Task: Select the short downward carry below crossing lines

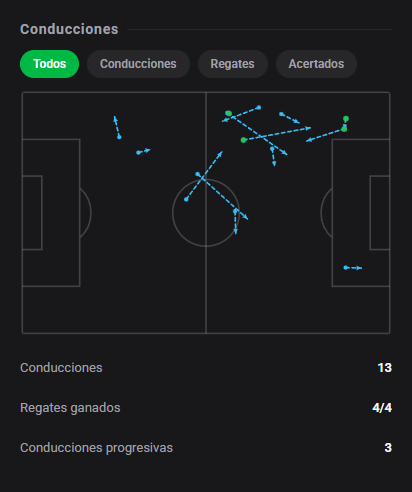Action: click(x=273, y=157)
